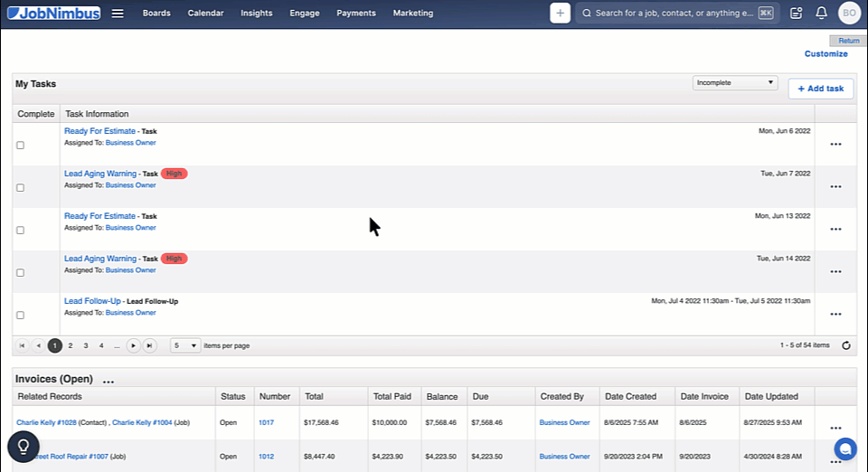
Task: Click the 1 - 5 of 54 items text
Action: click(x=805, y=345)
